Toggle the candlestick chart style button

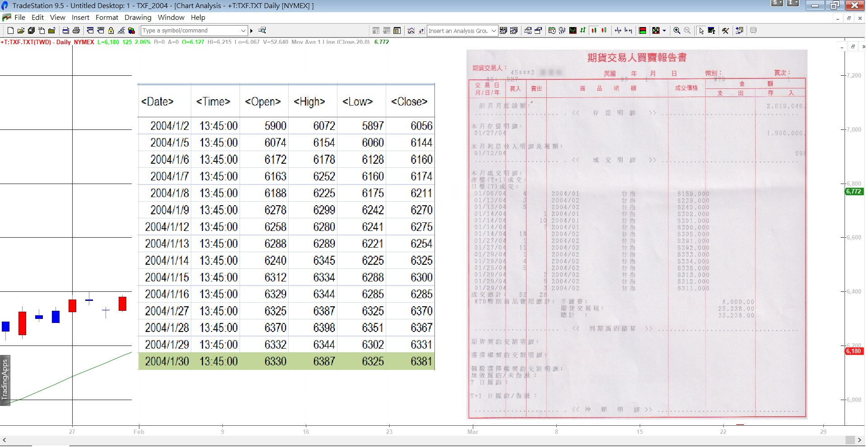594,31
